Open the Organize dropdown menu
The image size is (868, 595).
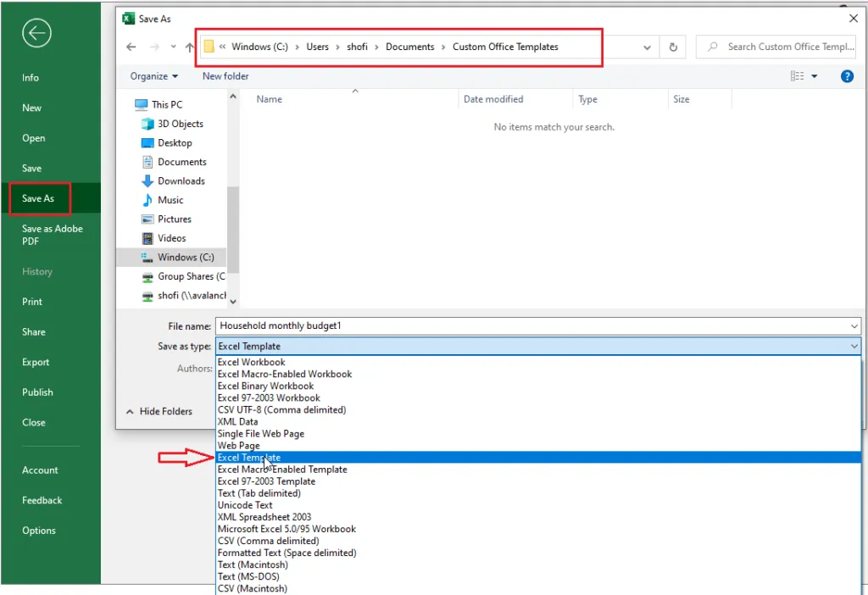pyautogui.click(x=154, y=76)
